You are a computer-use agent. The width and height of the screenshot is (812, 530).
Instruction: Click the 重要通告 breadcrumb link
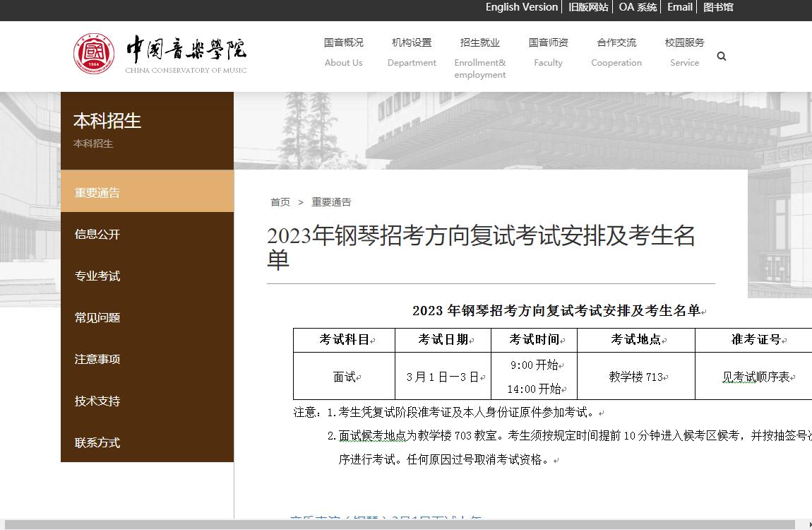[331, 202]
